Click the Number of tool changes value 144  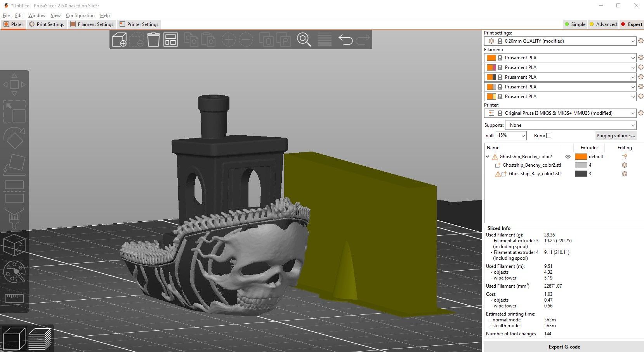click(x=548, y=334)
